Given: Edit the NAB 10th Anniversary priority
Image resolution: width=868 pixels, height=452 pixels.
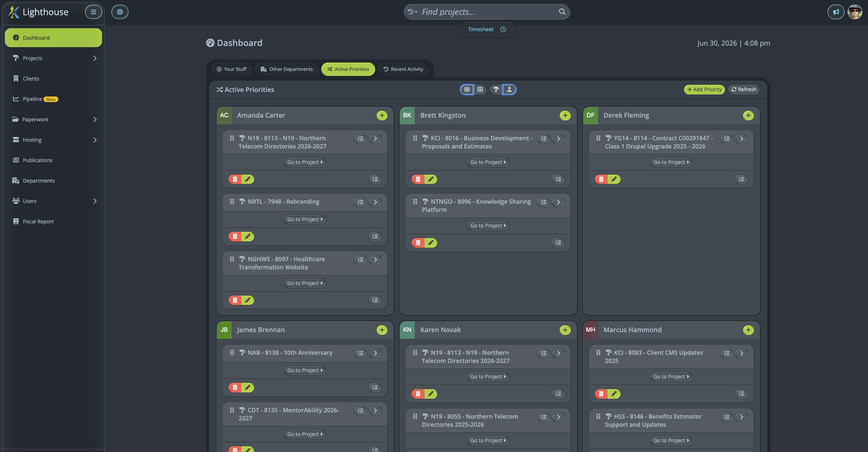Looking at the screenshot, I should point(248,387).
